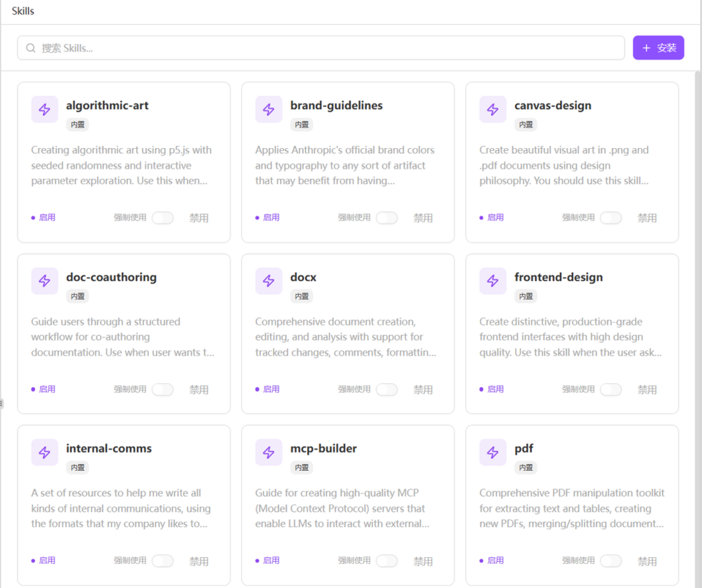Toggle force-use switch for pdf skill
The image size is (702, 588).
[x=611, y=561]
